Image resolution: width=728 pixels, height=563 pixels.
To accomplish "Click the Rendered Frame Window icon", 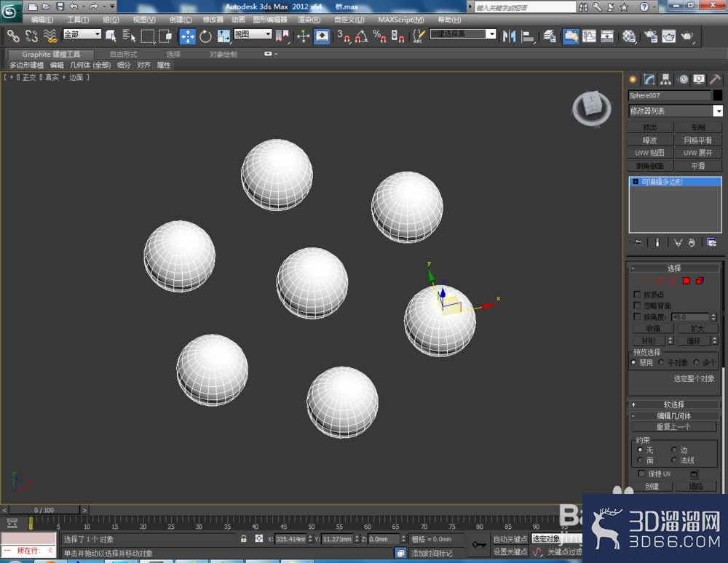I will tap(668, 36).
